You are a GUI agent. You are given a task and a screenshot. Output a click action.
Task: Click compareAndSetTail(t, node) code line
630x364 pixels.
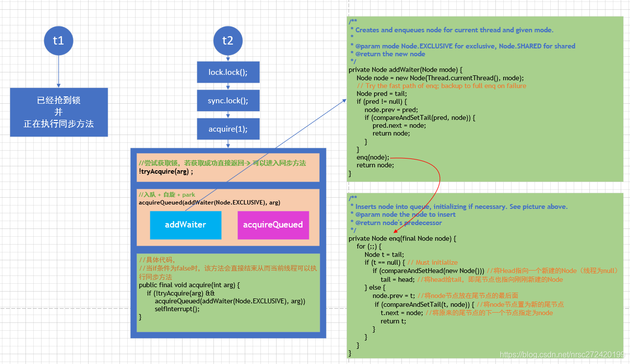[425, 304]
